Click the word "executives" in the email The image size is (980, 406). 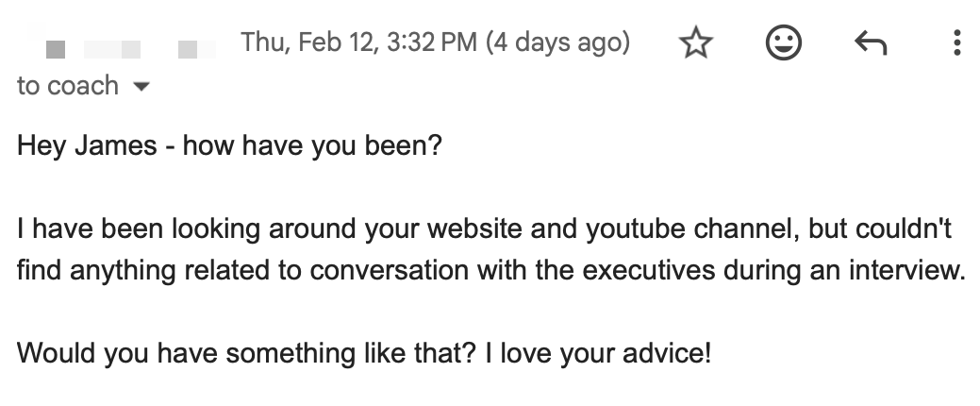coord(651,273)
